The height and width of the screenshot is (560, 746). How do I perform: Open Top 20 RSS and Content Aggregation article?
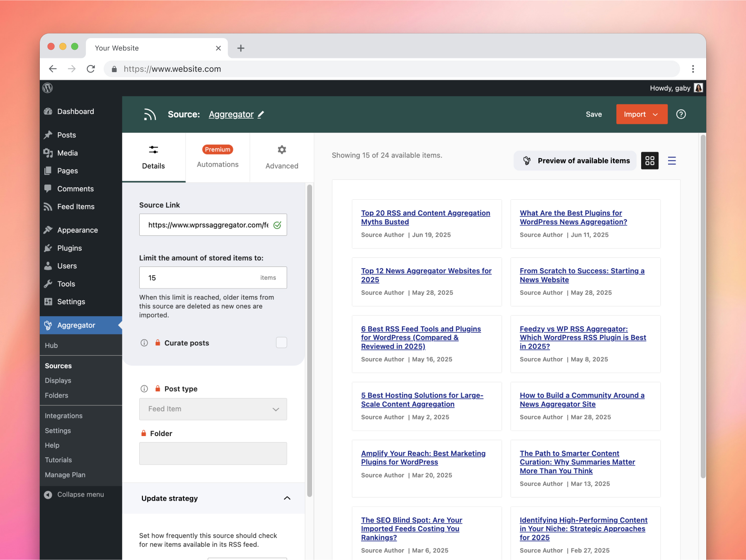click(x=426, y=217)
